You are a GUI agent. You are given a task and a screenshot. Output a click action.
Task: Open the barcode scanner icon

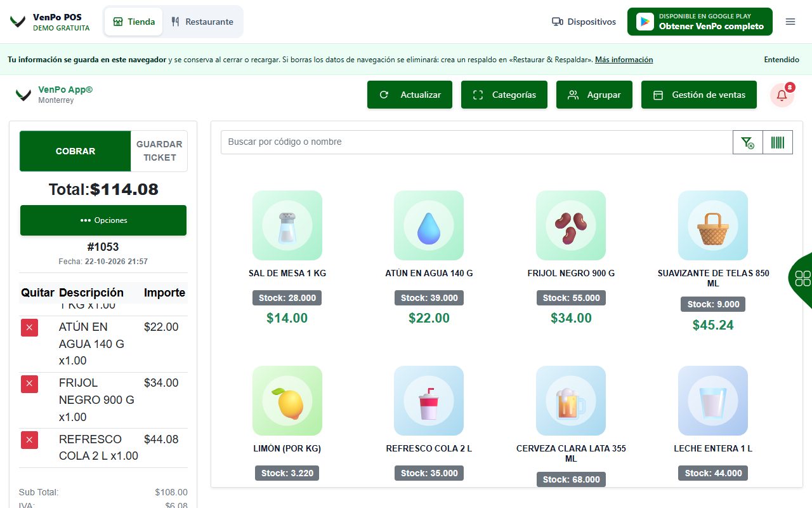778,142
